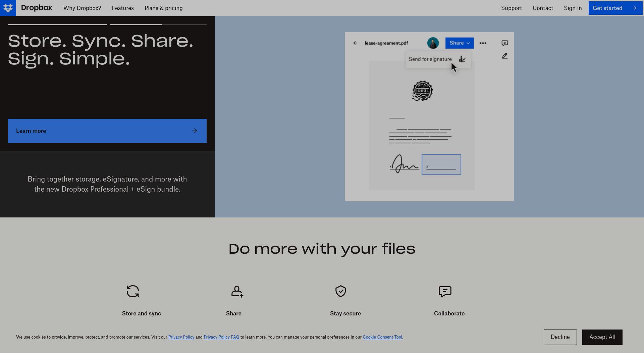Open the Privacy Policy FAQ link
This screenshot has width=644, height=353.
point(221,337)
